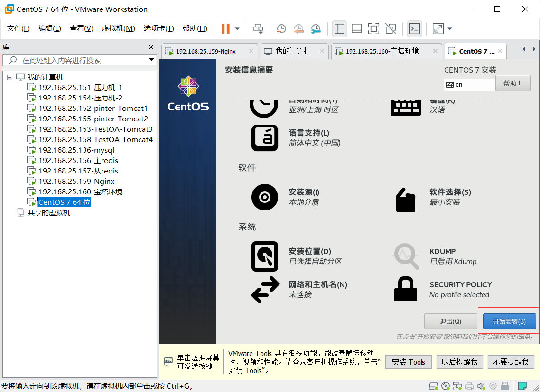Toggle the library sidebar view button
This screenshot has height=392, width=540.
tap(339, 28)
